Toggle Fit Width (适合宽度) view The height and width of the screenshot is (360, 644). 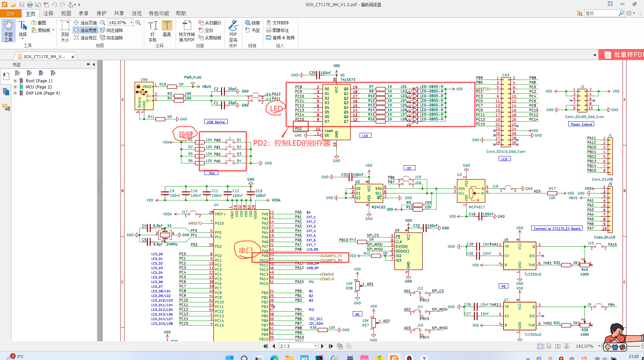pyautogui.click(x=85, y=30)
